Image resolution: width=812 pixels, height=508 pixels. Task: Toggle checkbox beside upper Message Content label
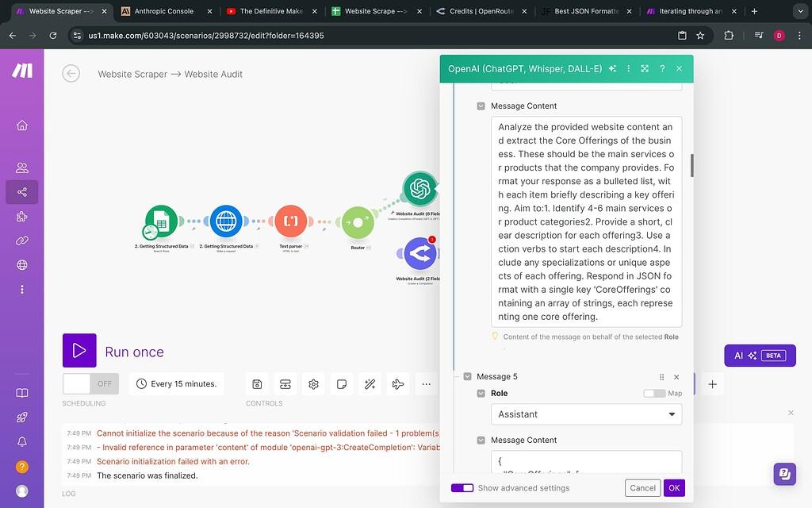(x=481, y=106)
